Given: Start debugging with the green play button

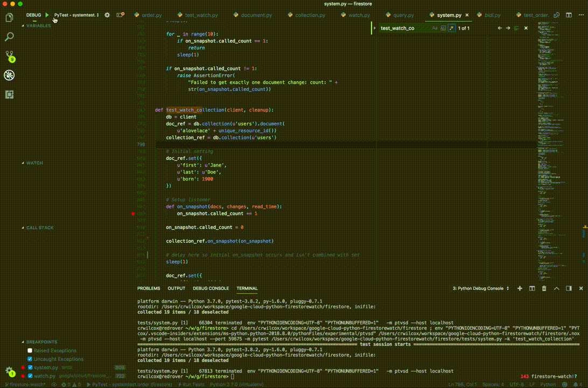Looking at the screenshot, I should click(47, 15).
